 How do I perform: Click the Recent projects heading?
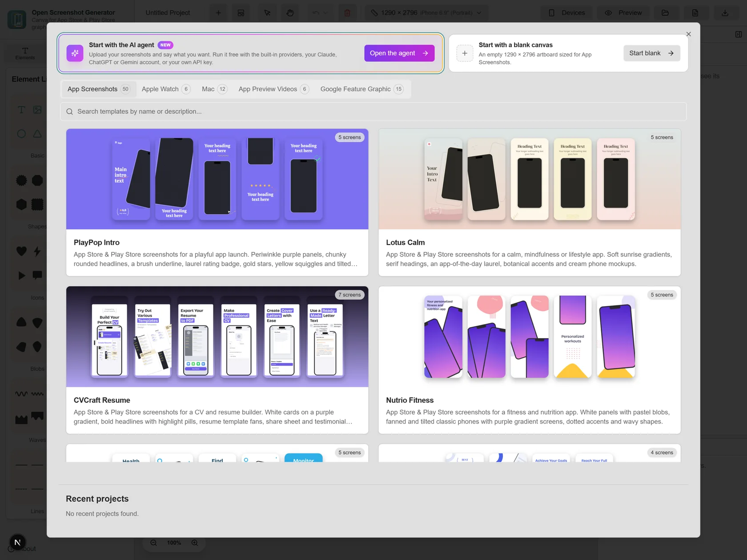coord(97,499)
